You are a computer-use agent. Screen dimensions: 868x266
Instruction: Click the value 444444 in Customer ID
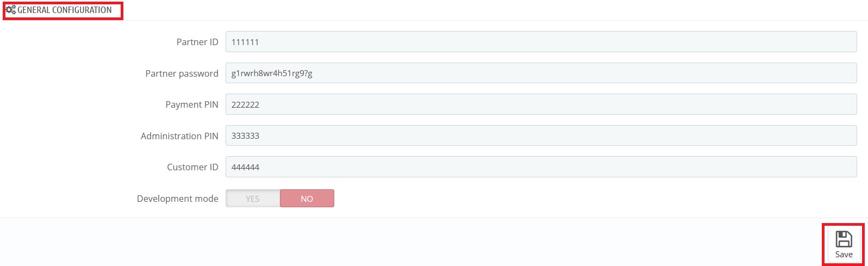tap(245, 167)
